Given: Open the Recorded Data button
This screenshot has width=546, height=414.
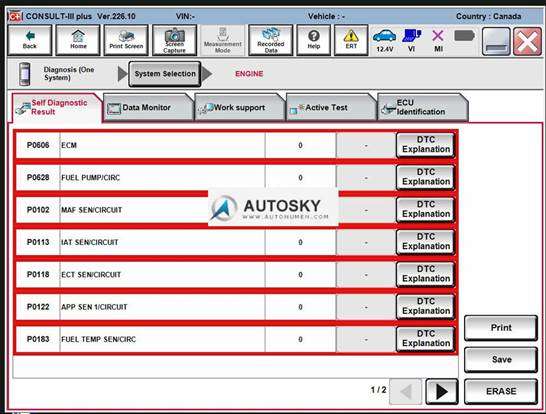Looking at the screenshot, I should point(271,40).
